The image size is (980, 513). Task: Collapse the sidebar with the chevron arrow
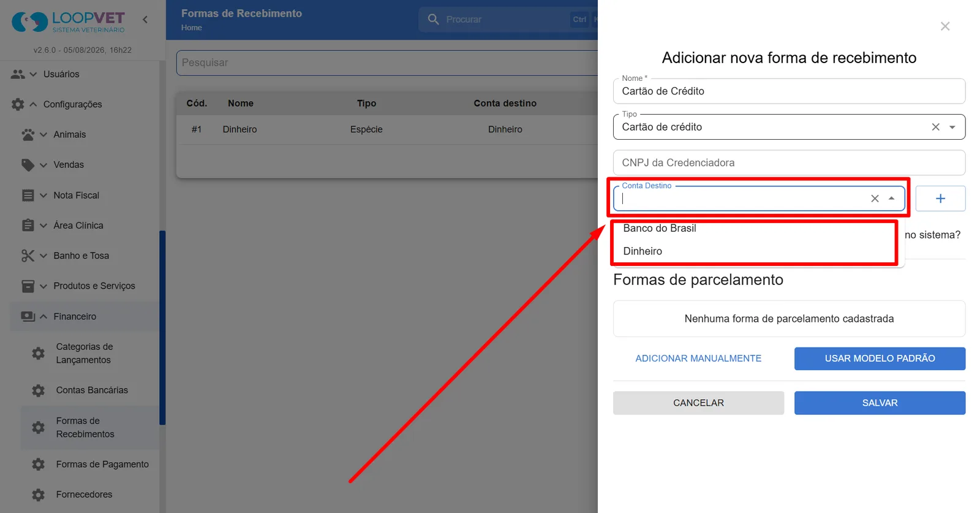point(145,20)
